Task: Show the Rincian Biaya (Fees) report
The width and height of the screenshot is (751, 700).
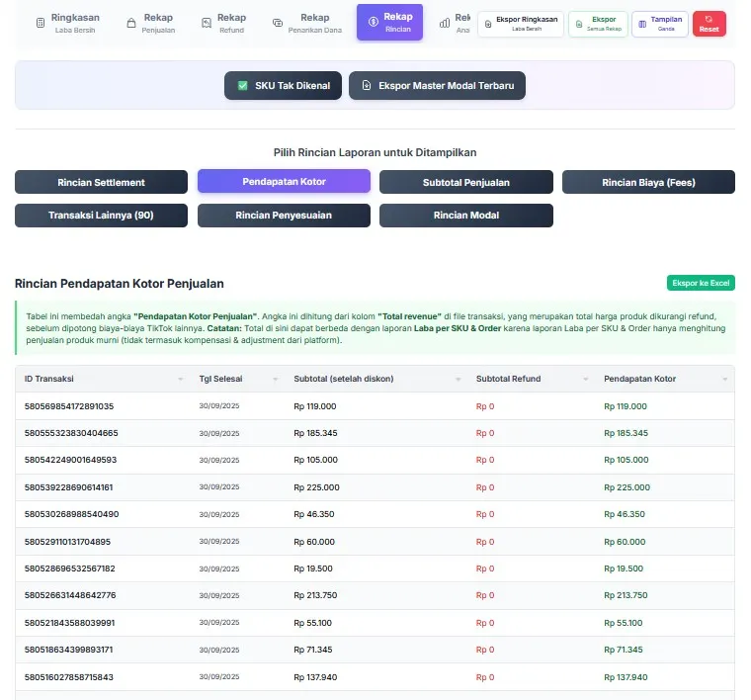Action: [x=648, y=182]
